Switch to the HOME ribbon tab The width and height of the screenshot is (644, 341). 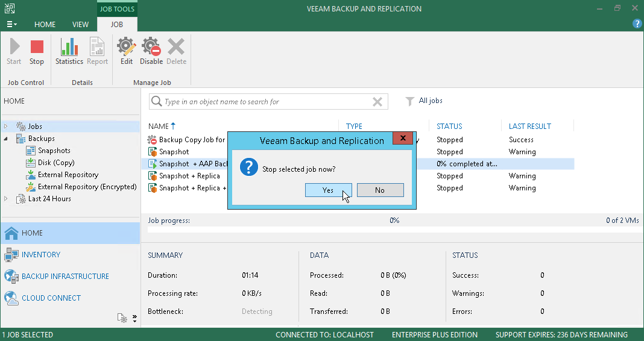[45, 24]
